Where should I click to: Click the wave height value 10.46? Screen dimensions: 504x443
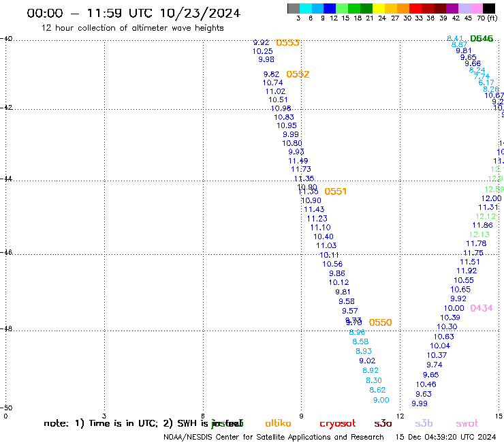coord(426,384)
